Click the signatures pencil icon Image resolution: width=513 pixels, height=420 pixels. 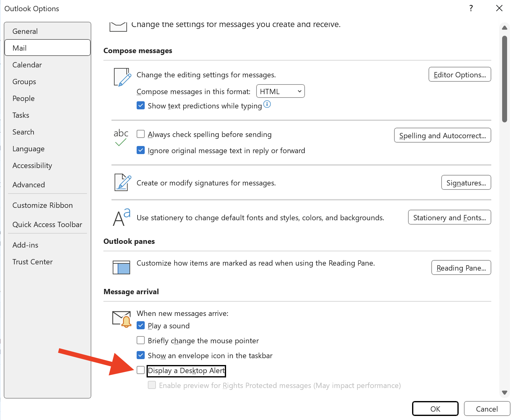[x=121, y=183]
